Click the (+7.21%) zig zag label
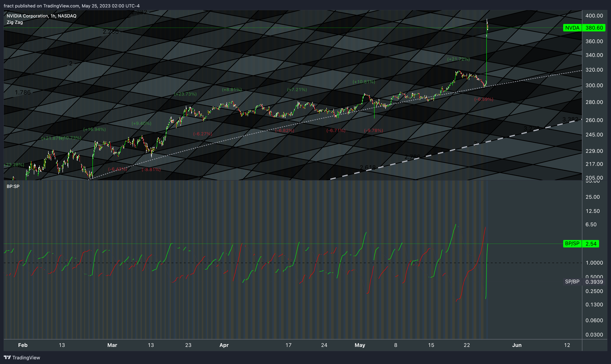The width and height of the screenshot is (611, 364). 297,90
